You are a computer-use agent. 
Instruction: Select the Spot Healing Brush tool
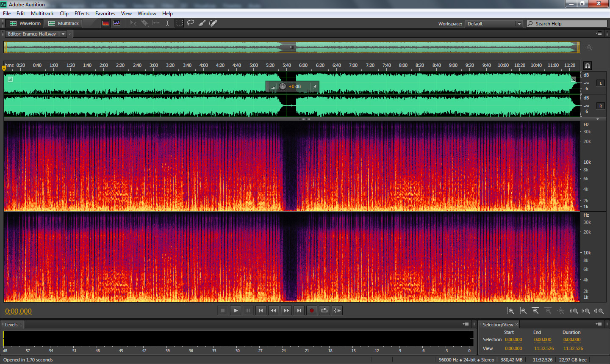pos(213,23)
